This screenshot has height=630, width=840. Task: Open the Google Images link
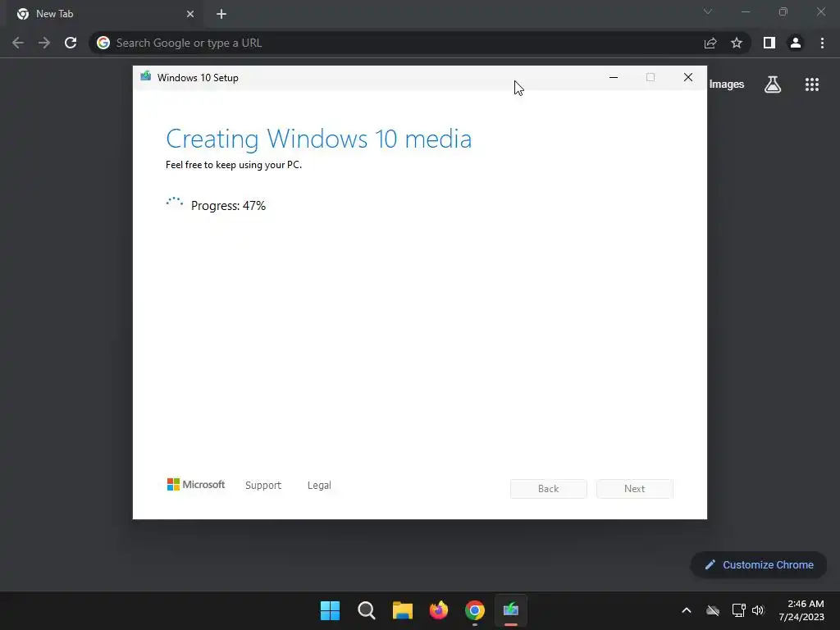pyautogui.click(x=727, y=84)
